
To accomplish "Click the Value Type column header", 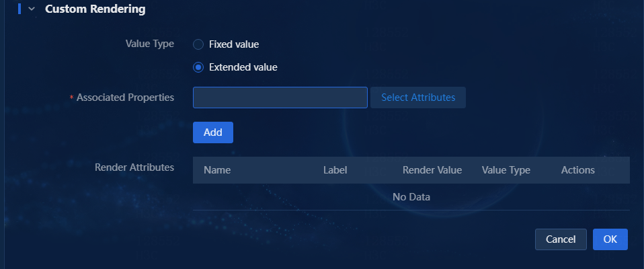I will [506, 170].
